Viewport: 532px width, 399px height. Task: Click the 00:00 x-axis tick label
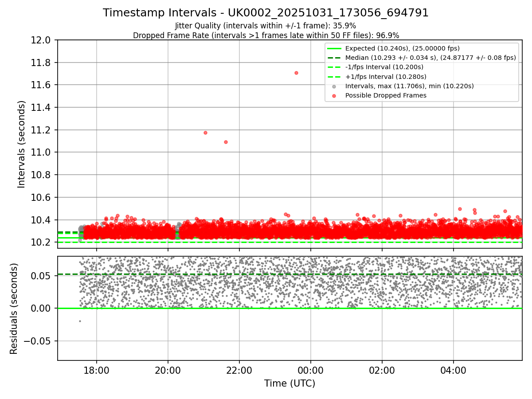point(311,370)
